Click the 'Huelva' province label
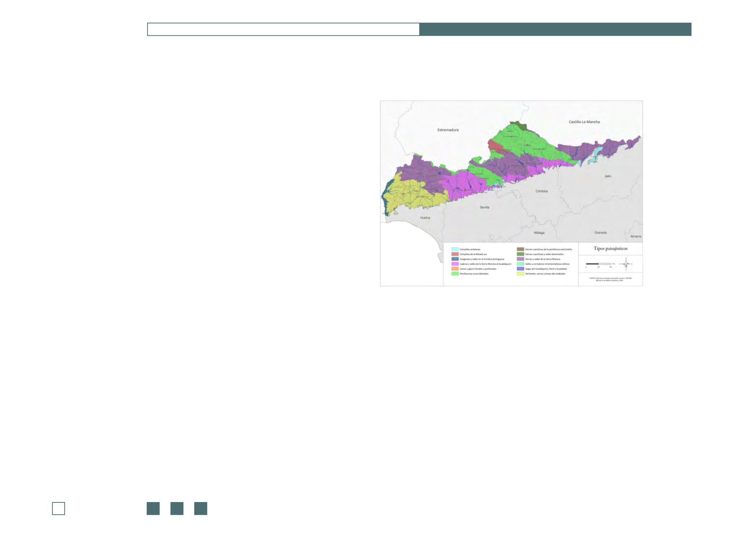Image resolution: width=756 pixels, height=534 pixels. (425, 218)
